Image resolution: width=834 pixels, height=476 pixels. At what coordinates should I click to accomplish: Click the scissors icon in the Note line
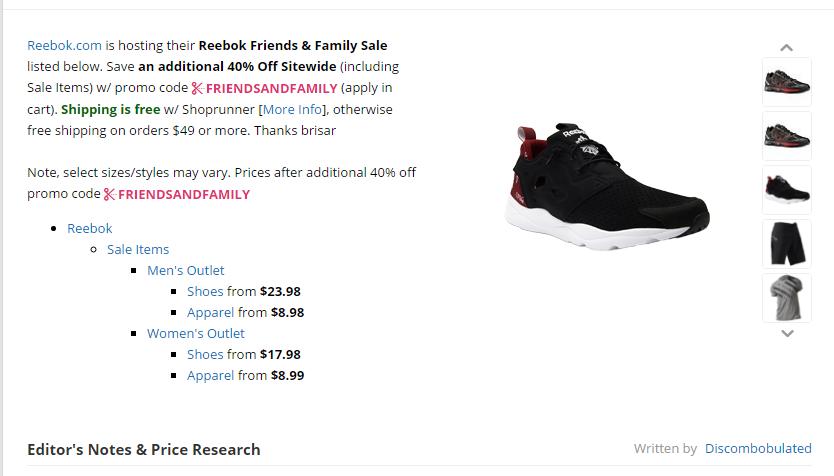coord(109,194)
